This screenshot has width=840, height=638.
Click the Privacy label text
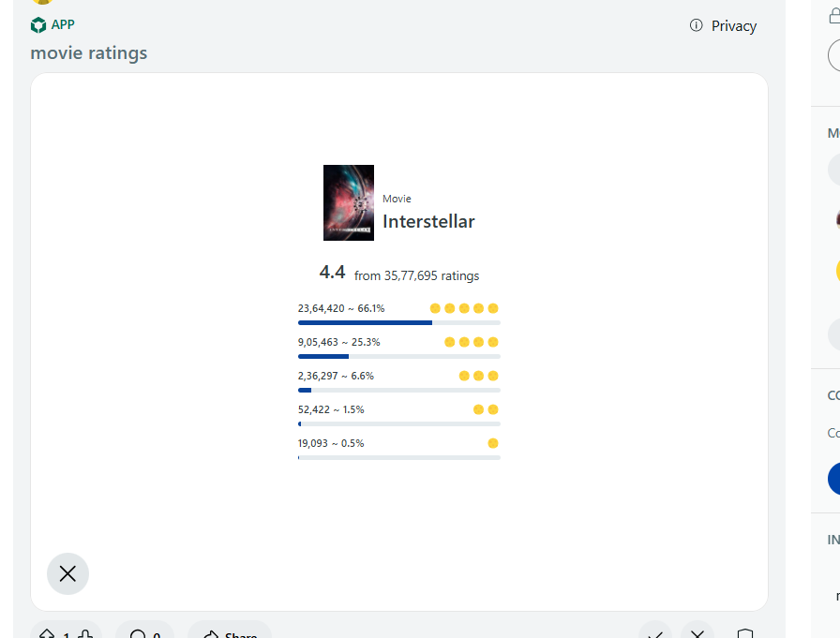coord(734,26)
